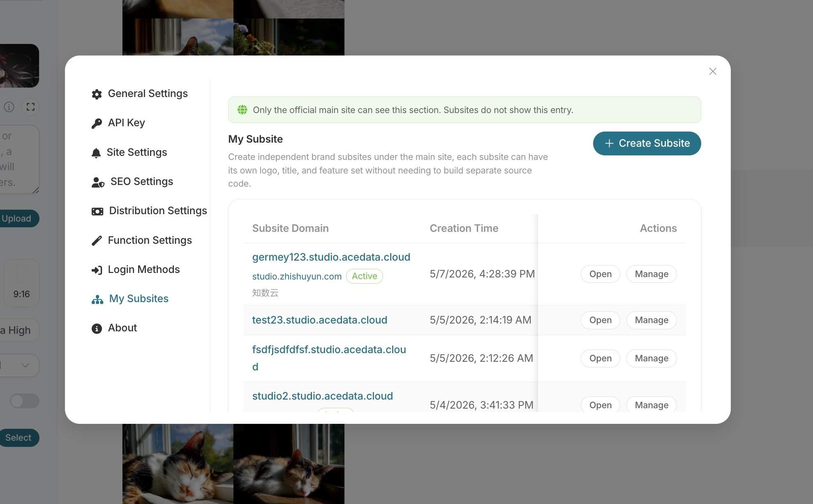This screenshot has height=504, width=813.
Task: Click the General Settings gear icon
Action: 97,94
